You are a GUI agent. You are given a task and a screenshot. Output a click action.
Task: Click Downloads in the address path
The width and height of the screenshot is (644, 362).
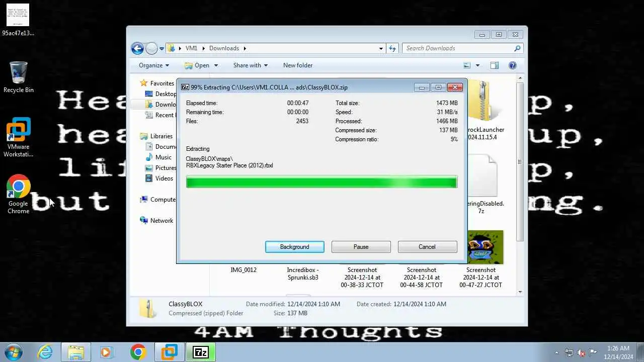224,48
